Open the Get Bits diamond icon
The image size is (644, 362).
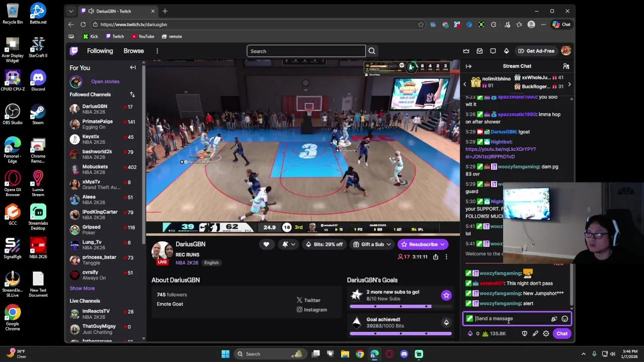[507, 51]
